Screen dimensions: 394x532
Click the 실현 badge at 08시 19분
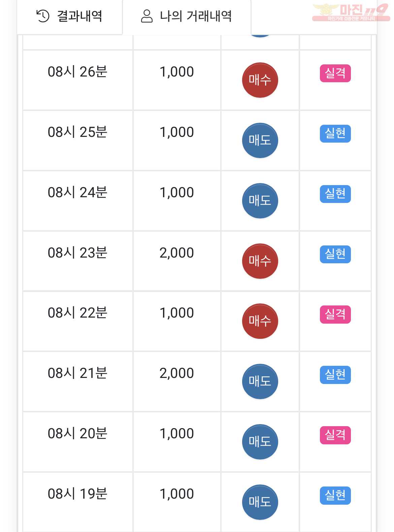pyautogui.click(x=335, y=495)
